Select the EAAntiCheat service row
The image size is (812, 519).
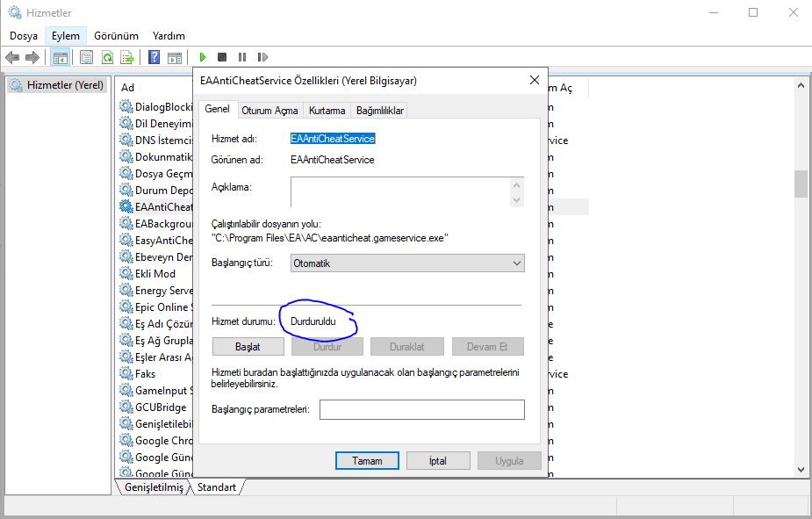point(156,206)
